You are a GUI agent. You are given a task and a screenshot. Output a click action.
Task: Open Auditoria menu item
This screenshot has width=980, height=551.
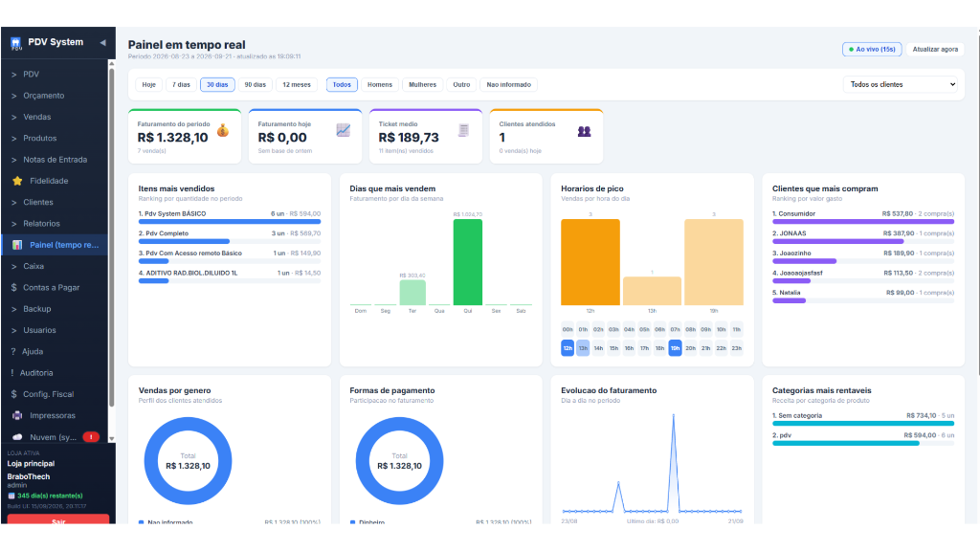click(x=55, y=373)
